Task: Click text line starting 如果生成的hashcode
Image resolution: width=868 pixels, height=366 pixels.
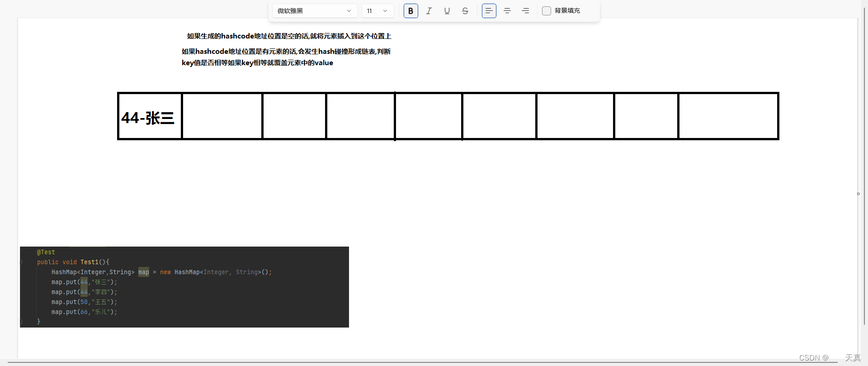Action: coord(289,36)
